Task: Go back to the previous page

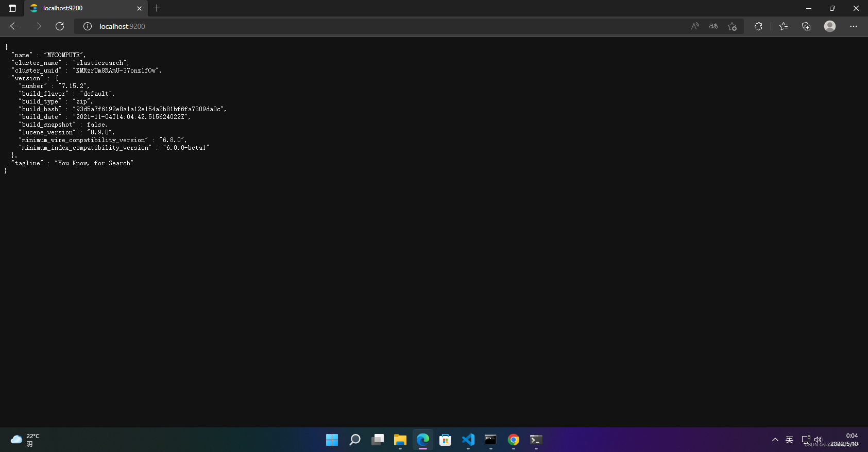Action: point(14,26)
